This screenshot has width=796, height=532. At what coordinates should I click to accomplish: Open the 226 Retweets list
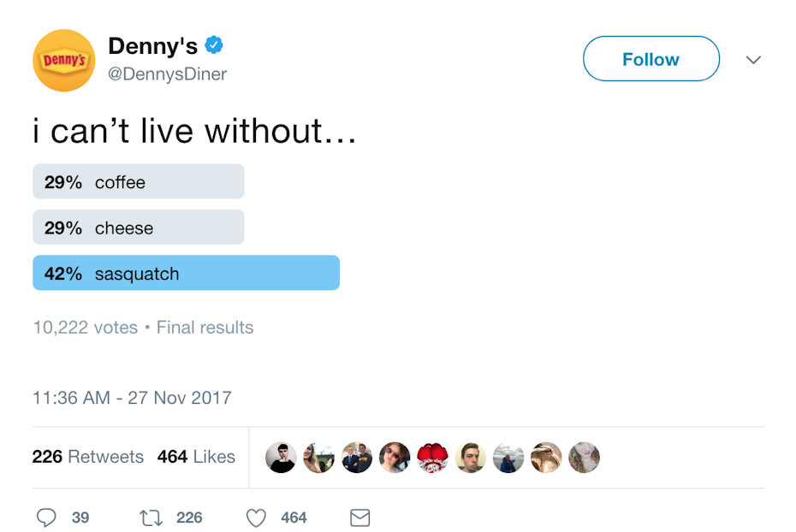coord(88,457)
